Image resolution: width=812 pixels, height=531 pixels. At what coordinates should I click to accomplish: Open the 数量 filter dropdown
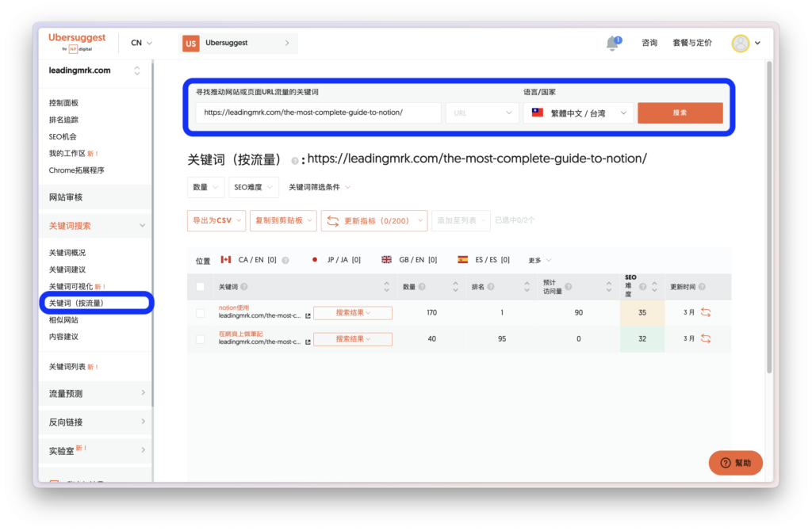[205, 187]
